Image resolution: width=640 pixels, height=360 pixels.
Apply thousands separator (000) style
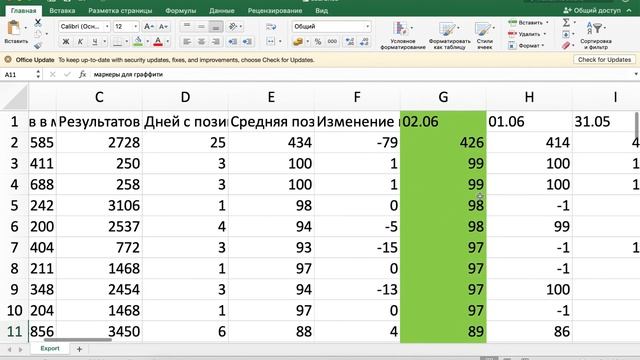pos(332,41)
